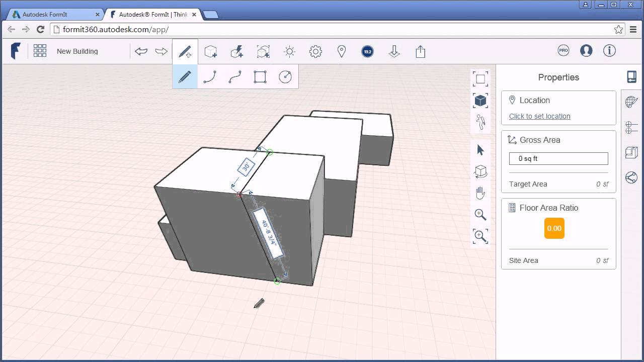
Task: Select the Orbit navigation tool
Action: [x=480, y=171]
